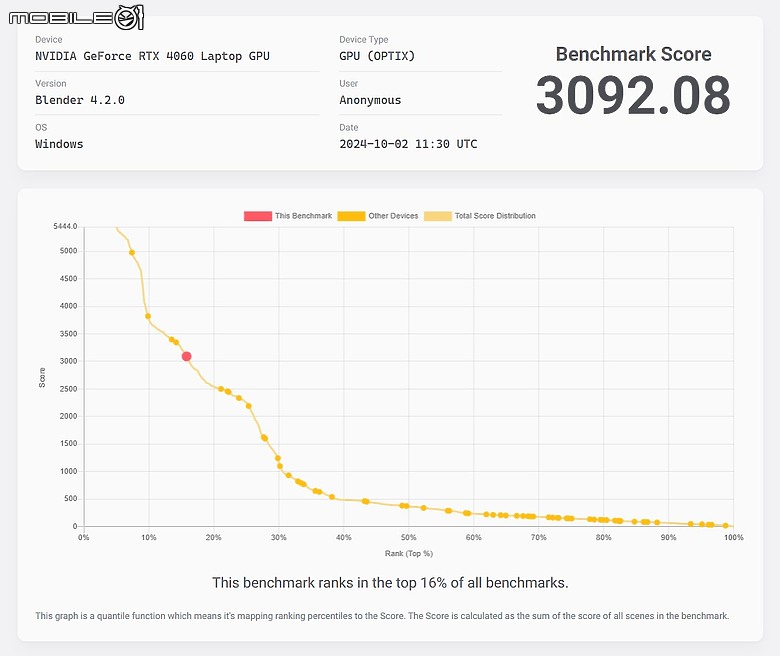
Task: Click the 2024-10-02 11:30 UTC date value
Action: click(408, 144)
